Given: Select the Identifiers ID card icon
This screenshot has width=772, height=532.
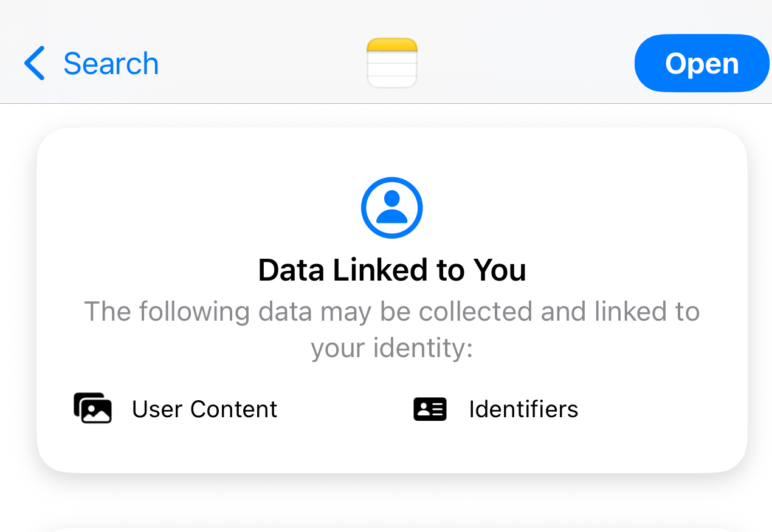Looking at the screenshot, I should pos(430,409).
